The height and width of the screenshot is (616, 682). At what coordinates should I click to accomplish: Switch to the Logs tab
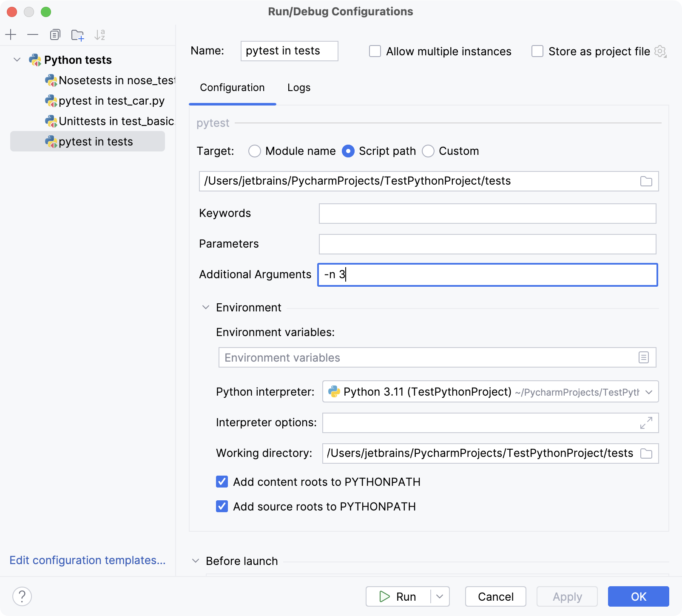(x=298, y=88)
